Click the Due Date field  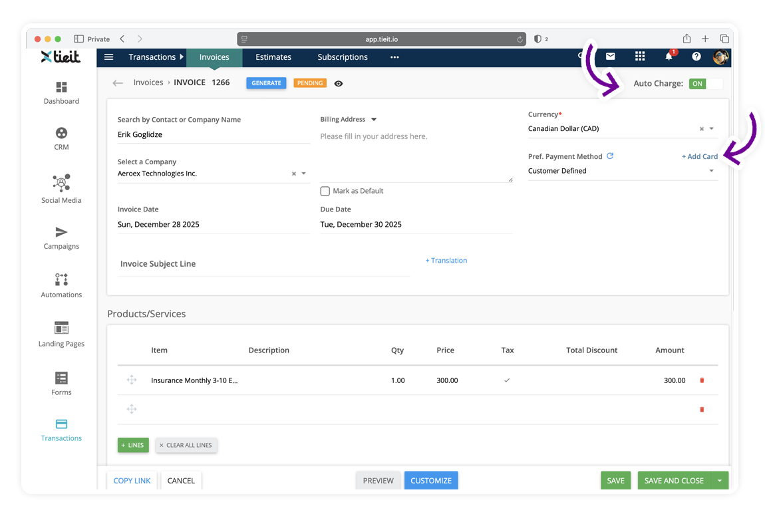pyautogui.click(x=416, y=224)
